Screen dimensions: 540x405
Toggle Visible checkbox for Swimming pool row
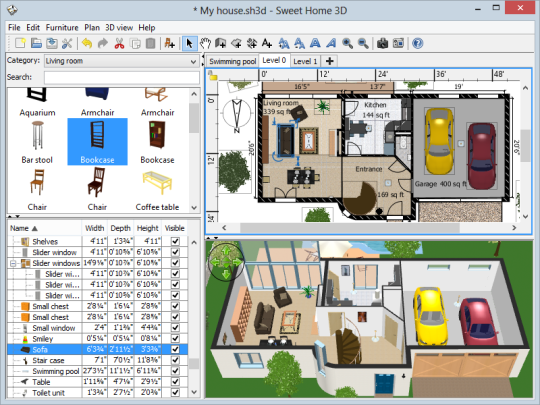[175, 371]
